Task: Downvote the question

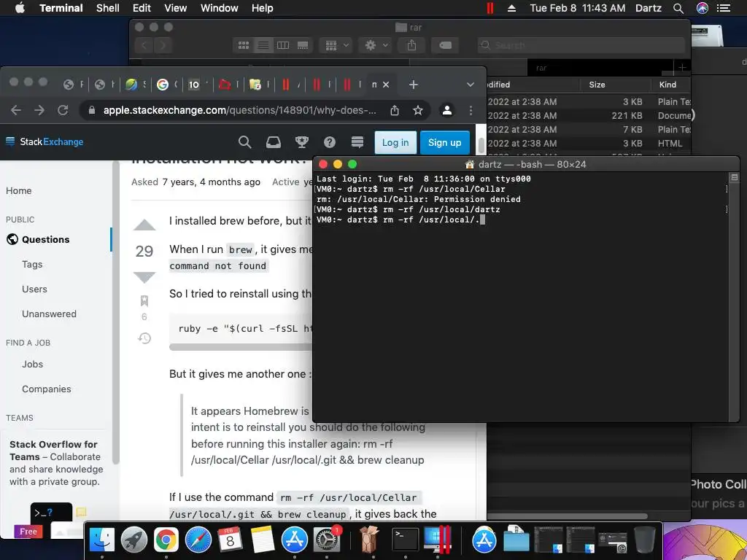Action: pyautogui.click(x=144, y=277)
